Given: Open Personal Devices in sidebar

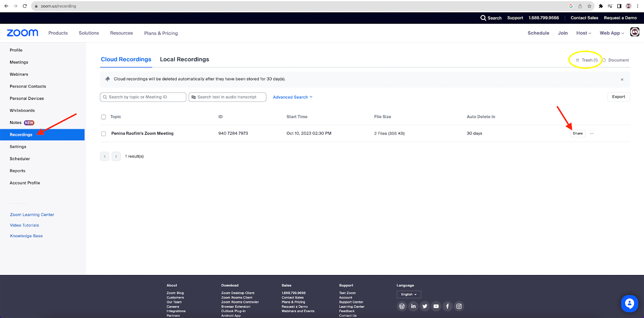Looking at the screenshot, I should (x=27, y=98).
